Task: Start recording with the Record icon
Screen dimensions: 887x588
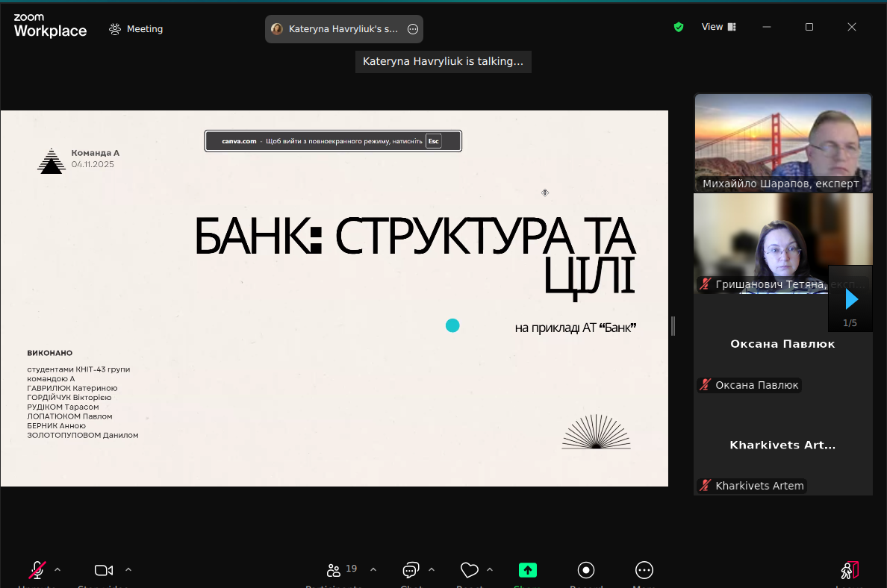Action: tap(586, 571)
